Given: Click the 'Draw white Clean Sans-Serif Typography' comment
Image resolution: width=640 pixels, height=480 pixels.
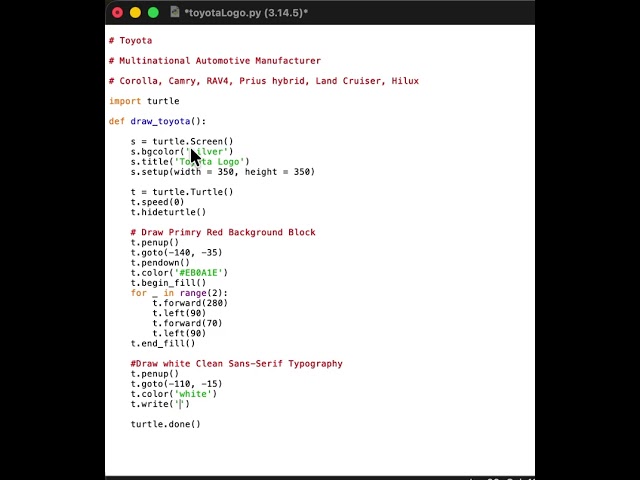Looking at the screenshot, I should tap(237, 364).
